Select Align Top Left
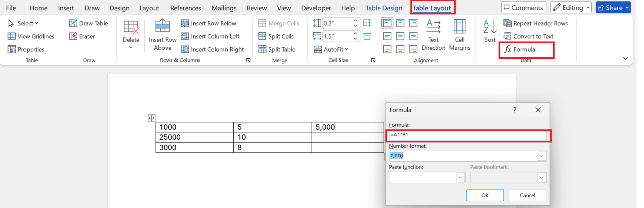644x208 pixels. [387, 23]
